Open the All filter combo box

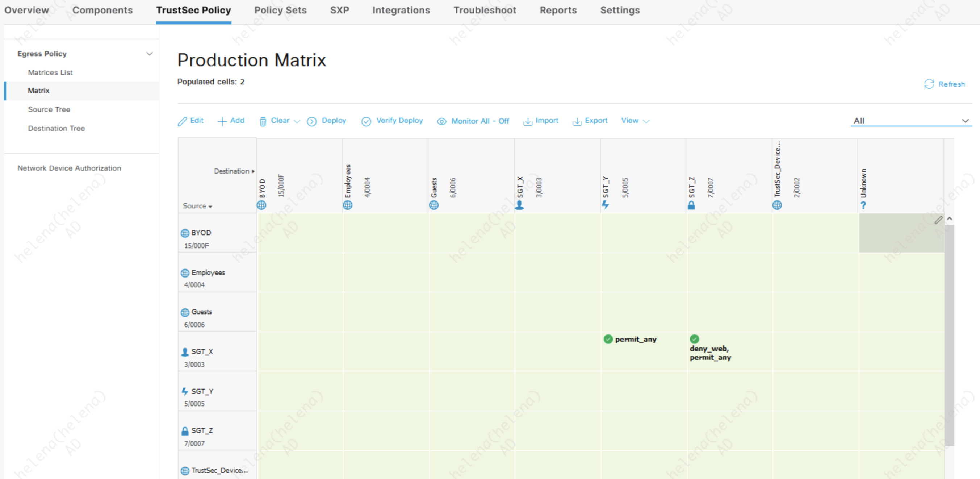pos(910,120)
